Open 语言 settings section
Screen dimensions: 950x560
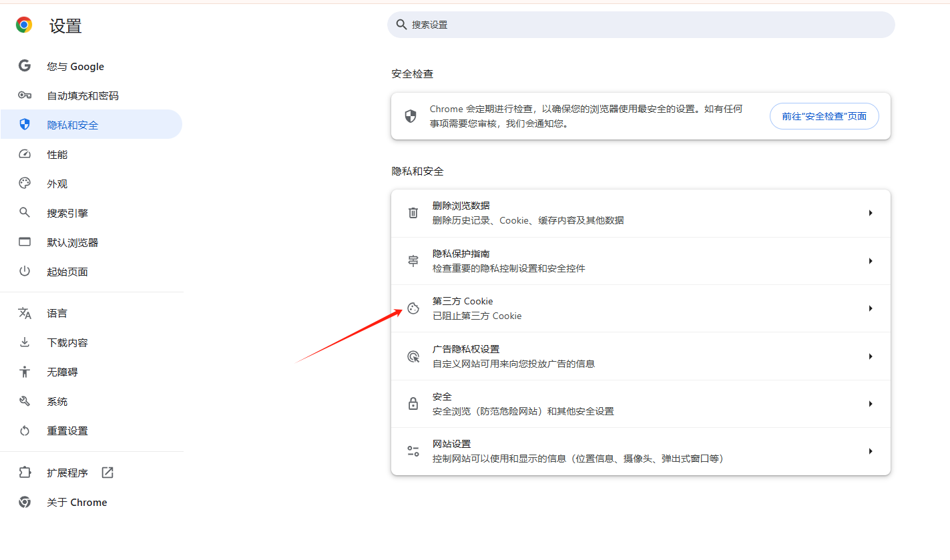pos(91,313)
